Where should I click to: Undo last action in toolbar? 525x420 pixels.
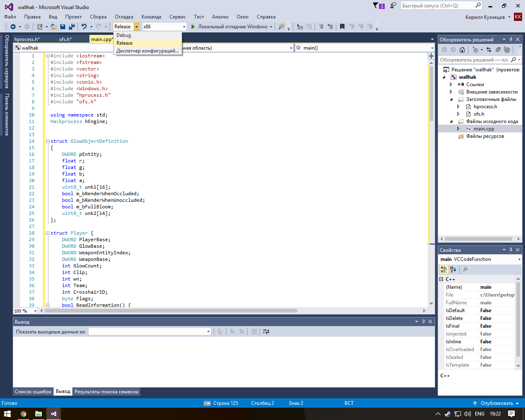[x=84, y=27]
